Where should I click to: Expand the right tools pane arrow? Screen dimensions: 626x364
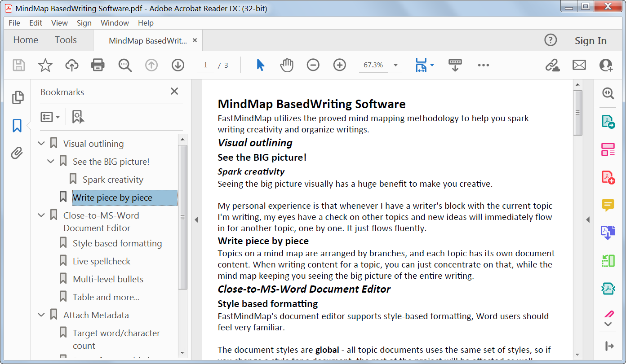coord(588,219)
